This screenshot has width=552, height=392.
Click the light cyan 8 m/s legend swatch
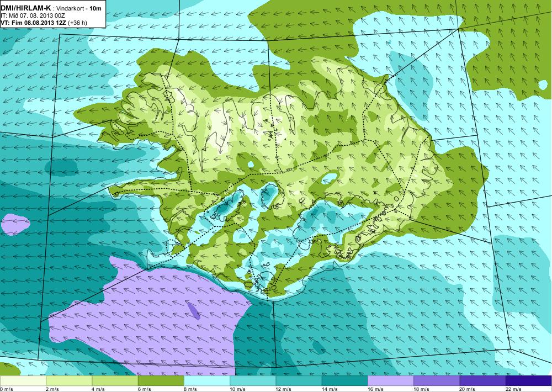click(x=207, y=381)
